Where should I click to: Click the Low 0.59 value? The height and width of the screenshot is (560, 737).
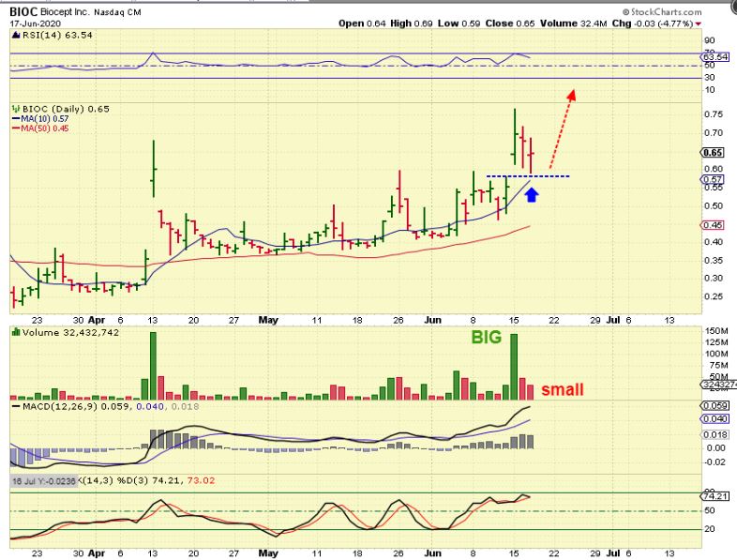pos(459,23)
